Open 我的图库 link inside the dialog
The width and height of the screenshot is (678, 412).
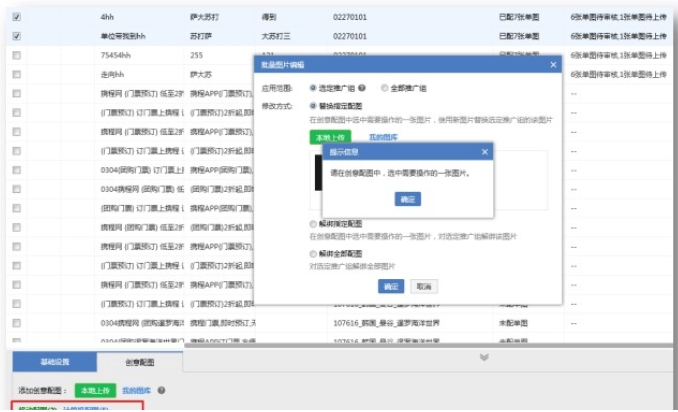point(383,137)
